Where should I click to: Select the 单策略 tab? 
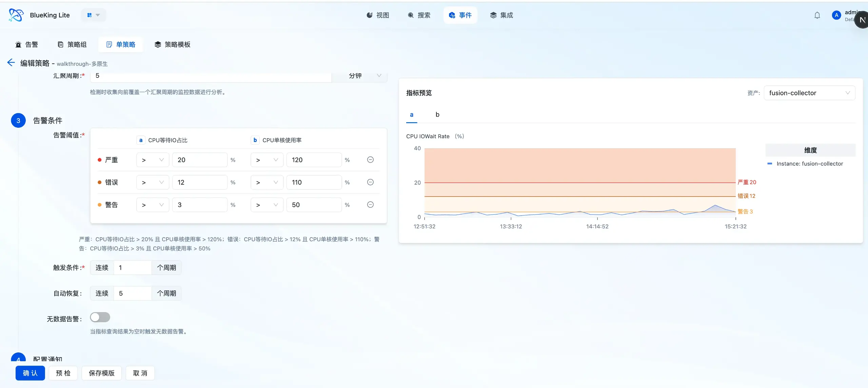[x=121, y=44]
